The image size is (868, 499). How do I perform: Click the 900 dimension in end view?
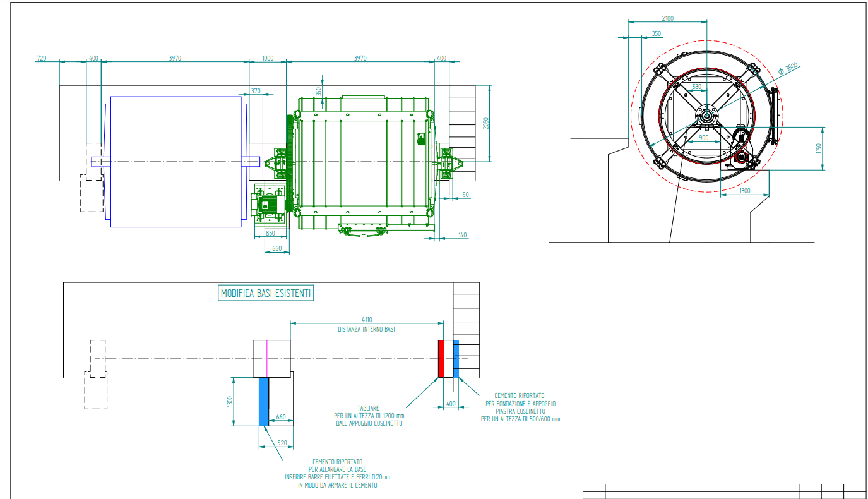click(704, 137)
